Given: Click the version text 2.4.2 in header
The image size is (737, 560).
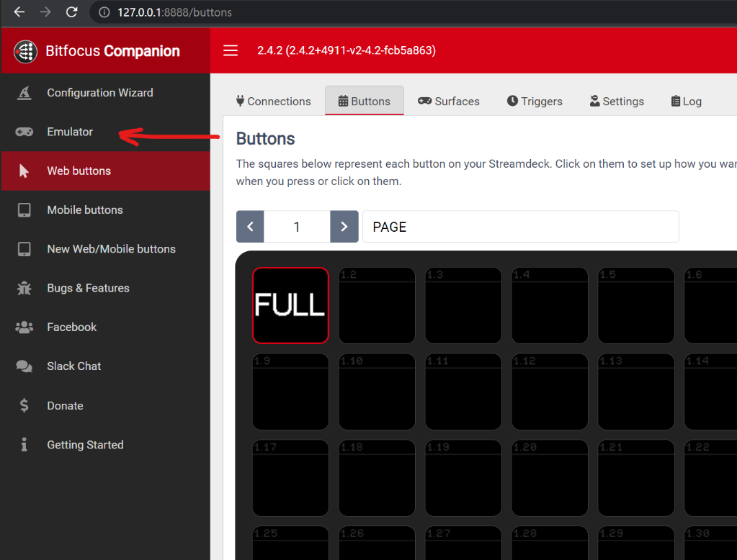Looking at the screenshot, I should tap(347, 50).
